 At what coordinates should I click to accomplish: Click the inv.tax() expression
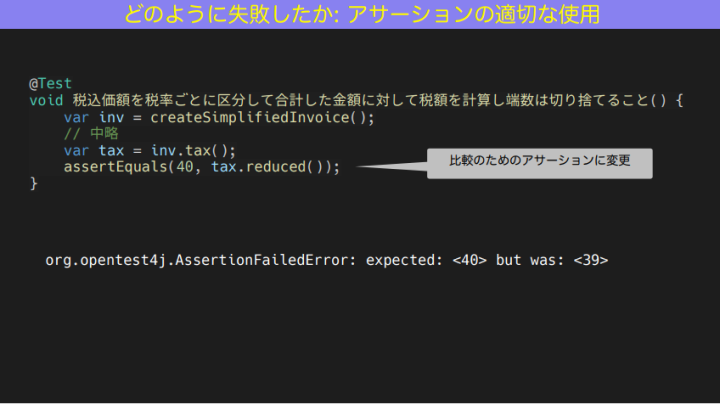(x=193, y=150)
